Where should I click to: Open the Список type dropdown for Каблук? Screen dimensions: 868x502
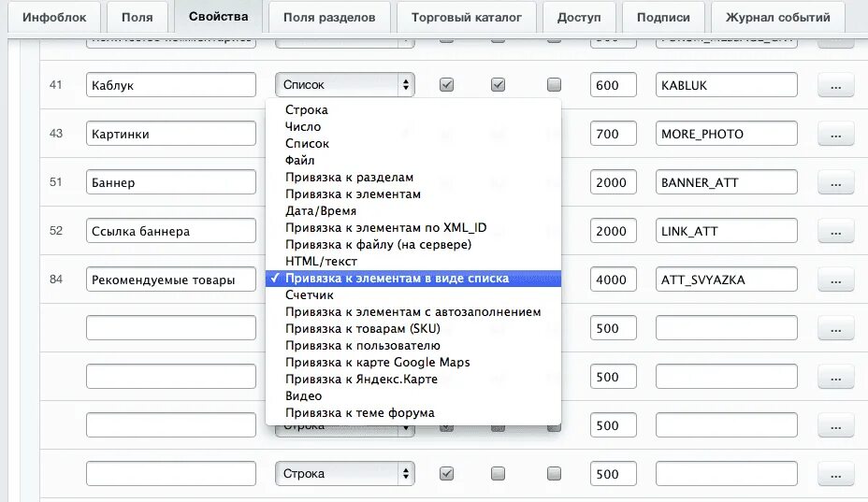[344, 85]
